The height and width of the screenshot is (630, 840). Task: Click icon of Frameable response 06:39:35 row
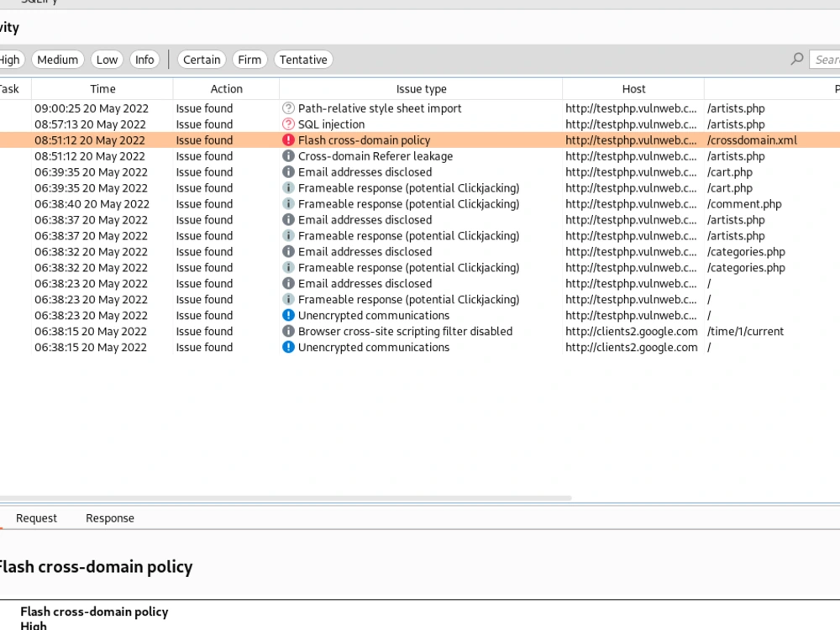tap(288, 188)
